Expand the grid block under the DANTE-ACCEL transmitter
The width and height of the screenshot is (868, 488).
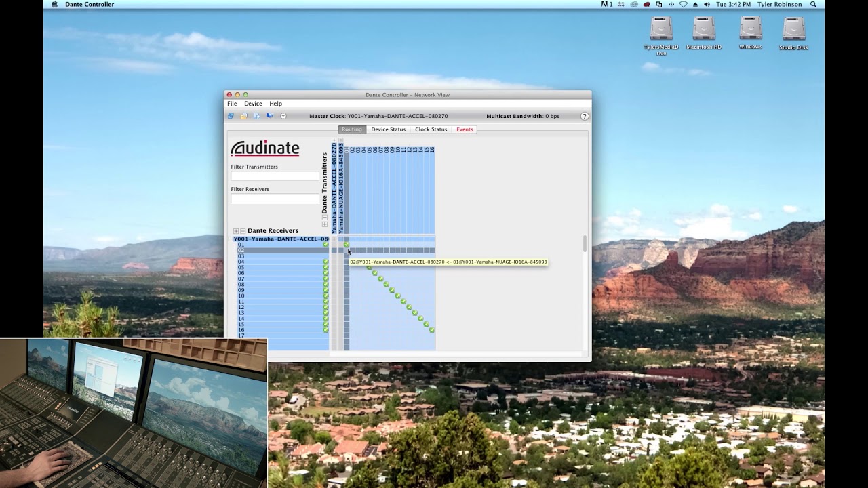click(334, 239)
